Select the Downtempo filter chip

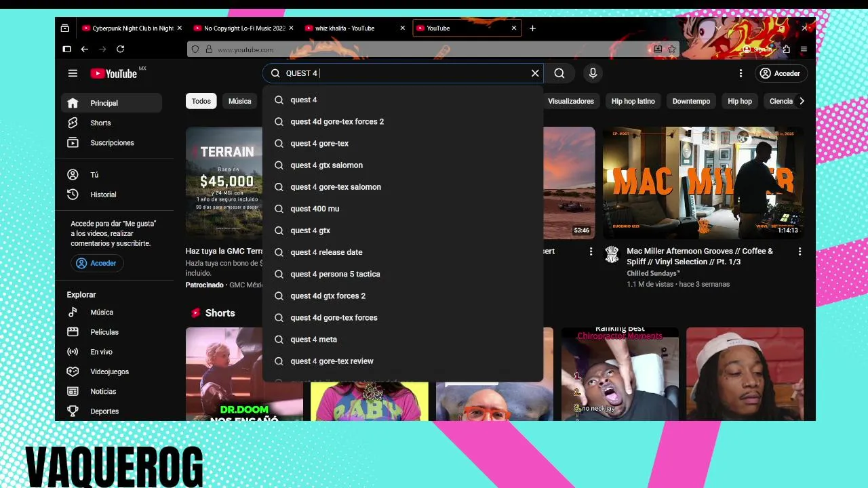tap(691, 101)
